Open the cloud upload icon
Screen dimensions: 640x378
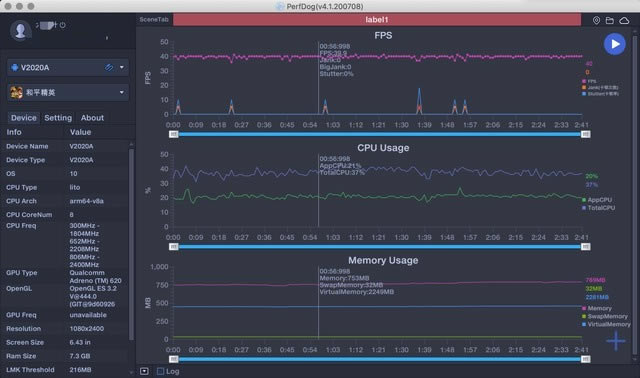624,20
